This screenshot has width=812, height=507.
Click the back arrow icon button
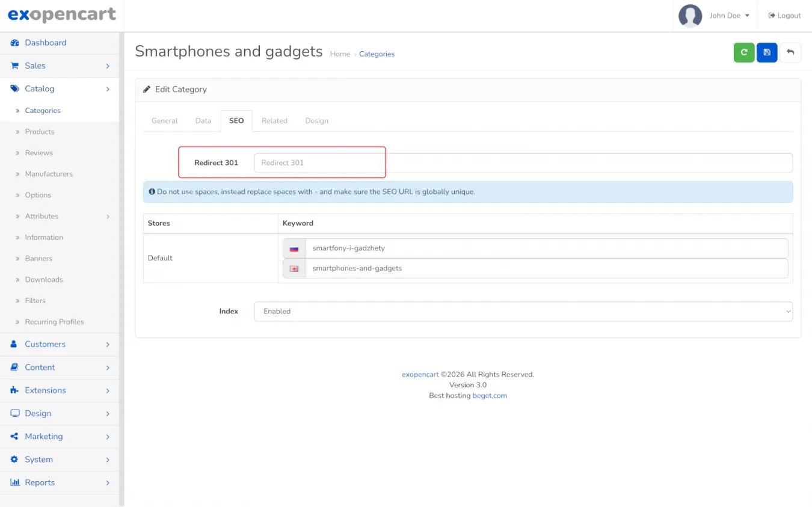click(790, 52)
